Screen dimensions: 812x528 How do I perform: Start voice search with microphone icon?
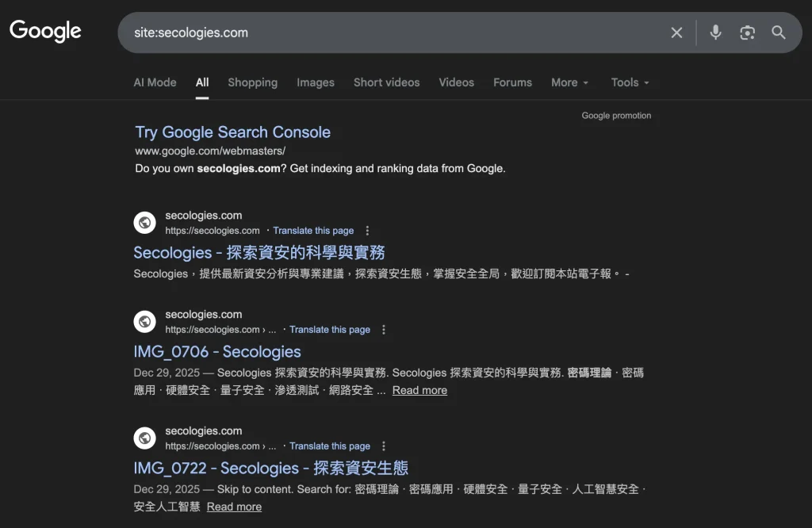(x=715, y=33)
